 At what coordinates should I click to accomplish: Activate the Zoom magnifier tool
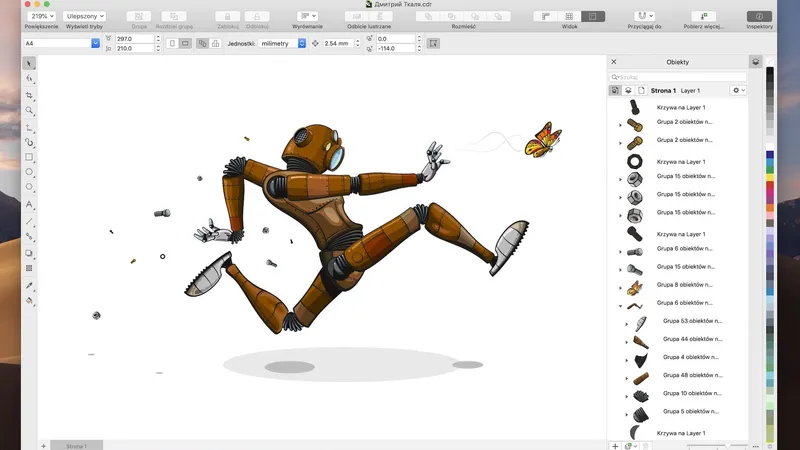pos(29,111)
